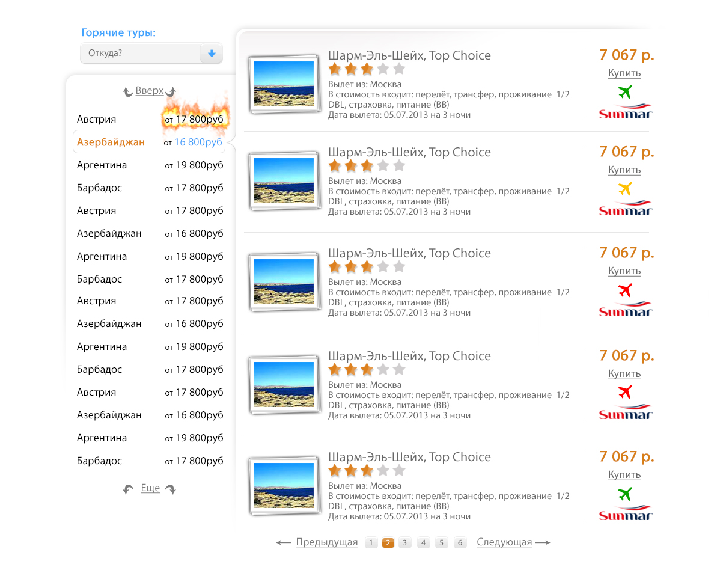The image size is (711, 588).
Task: Click the yellow airplane icon in second tour
Action: coord(625,188)
